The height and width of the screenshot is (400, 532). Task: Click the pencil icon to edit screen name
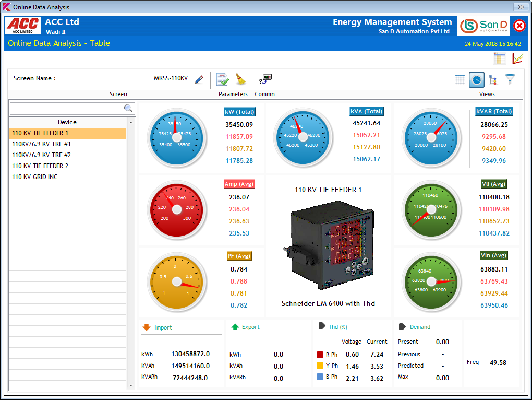click(199, 79)
